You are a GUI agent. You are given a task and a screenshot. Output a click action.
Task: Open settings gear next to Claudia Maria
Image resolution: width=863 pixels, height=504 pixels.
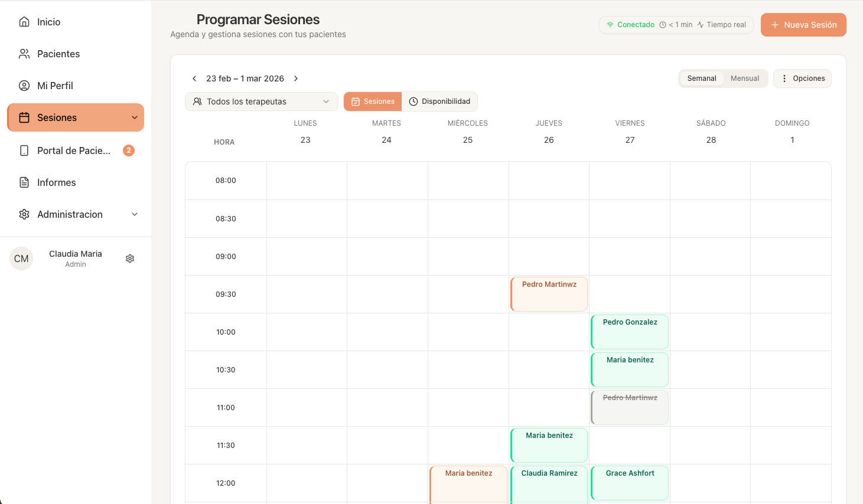[130, 258]
